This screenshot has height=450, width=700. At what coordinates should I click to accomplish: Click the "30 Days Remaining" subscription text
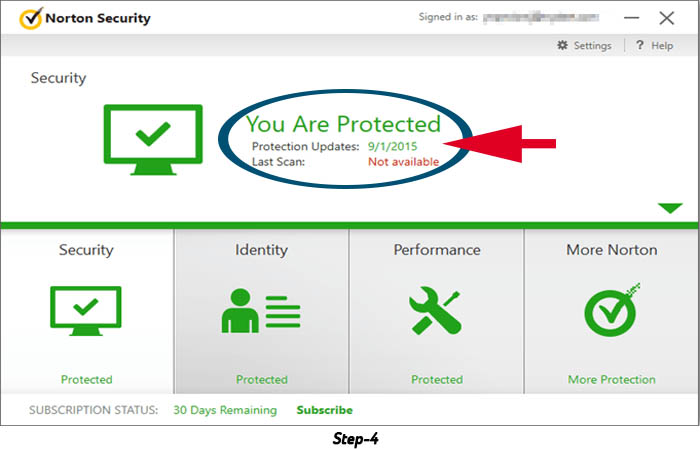pos(225,410)
